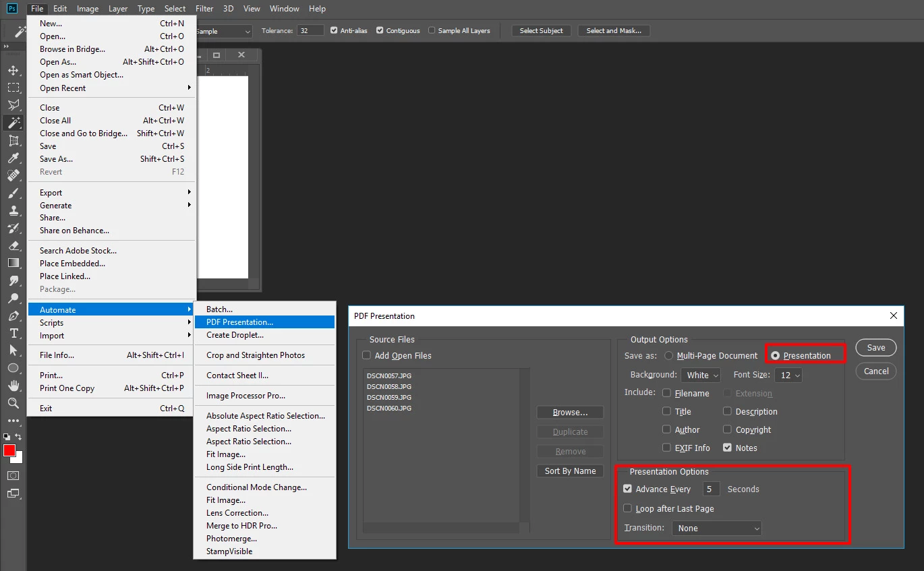Expand the Scripts submenu
Screen dimensions: 924x571
[111, 323]
